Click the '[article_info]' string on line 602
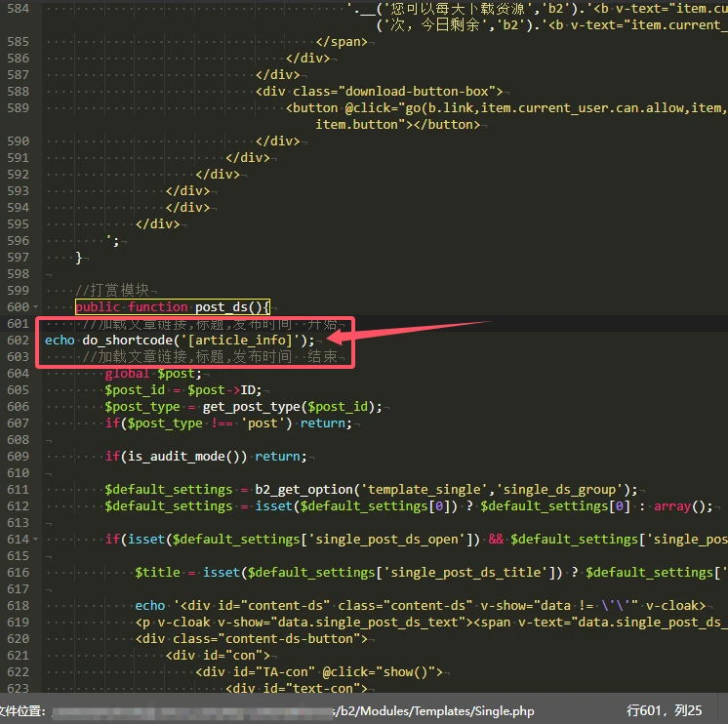Viewport: 728px width, 724px height. pyautogui.click(x=248, y=341)
